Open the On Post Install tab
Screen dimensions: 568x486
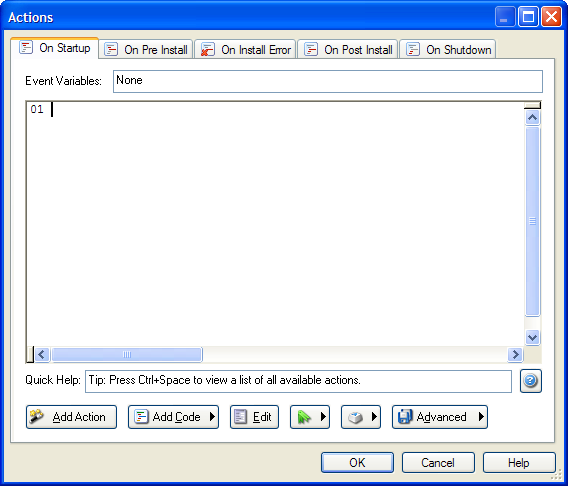pos(348,49)
